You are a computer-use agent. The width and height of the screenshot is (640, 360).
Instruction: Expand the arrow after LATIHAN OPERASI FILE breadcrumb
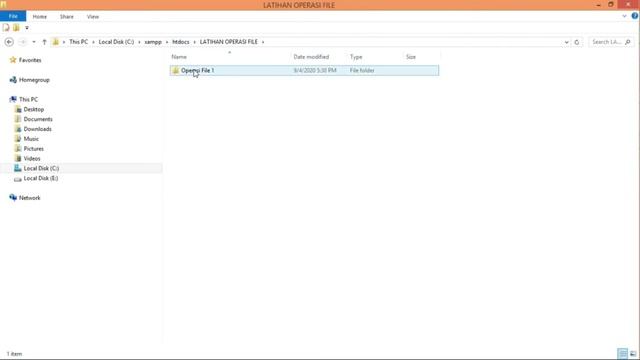(263, 42)
